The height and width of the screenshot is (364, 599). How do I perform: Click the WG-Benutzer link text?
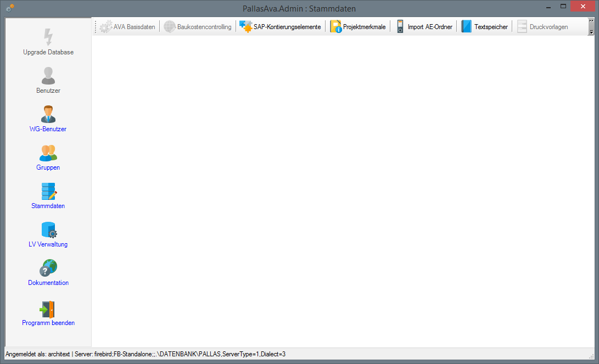pos(48,129)
